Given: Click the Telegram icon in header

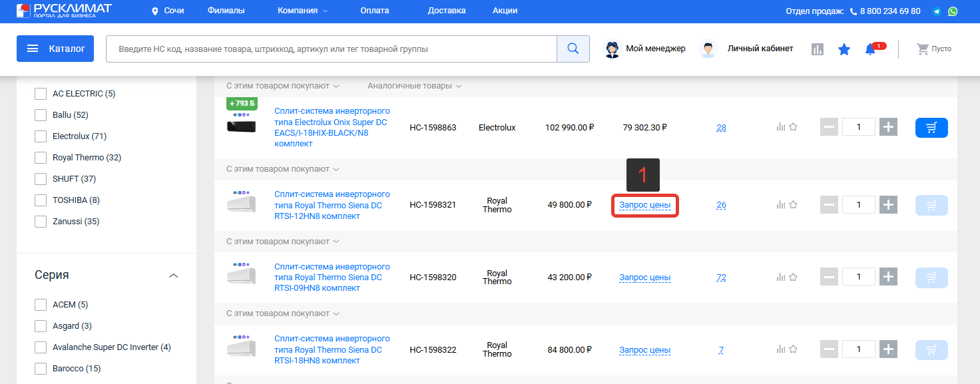Looking at the screenshot, I should point(937,11).
